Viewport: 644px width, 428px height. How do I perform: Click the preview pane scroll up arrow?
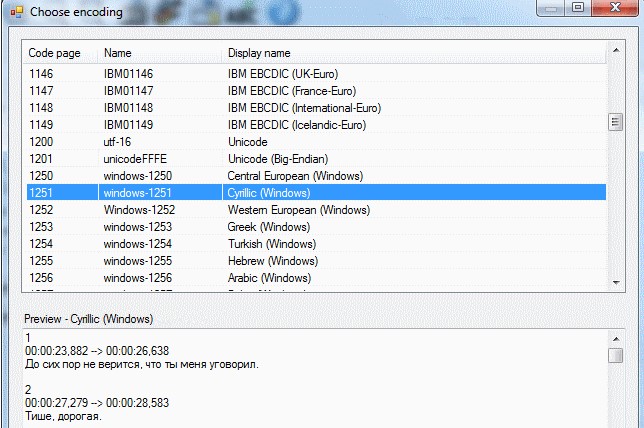coord(616,339)
